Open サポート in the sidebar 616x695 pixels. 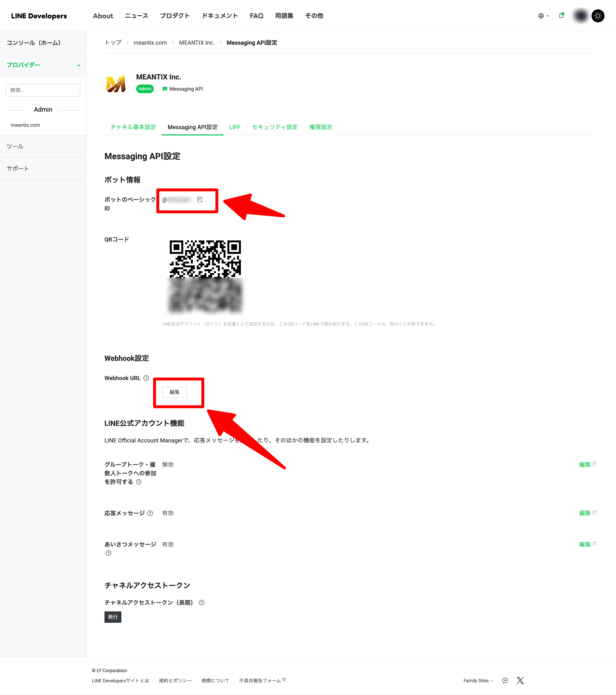click(x=43, y=169)
